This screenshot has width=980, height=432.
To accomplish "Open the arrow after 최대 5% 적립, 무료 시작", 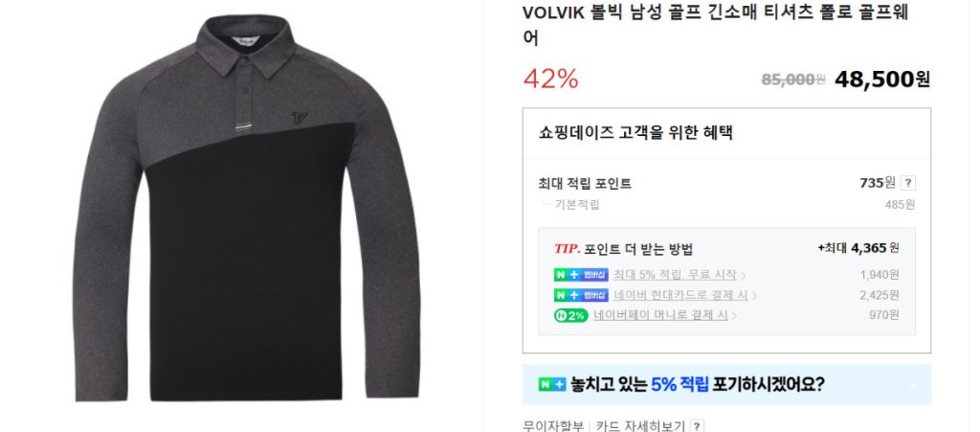I will click(x=743, y=276).
